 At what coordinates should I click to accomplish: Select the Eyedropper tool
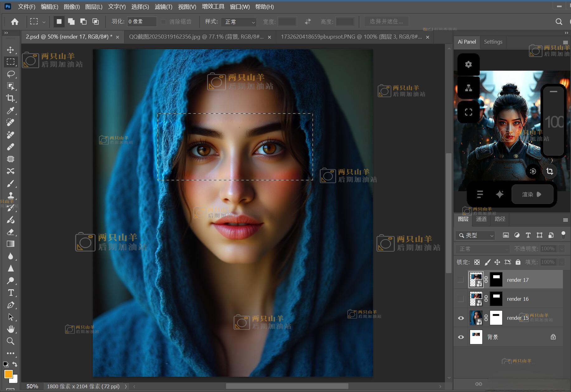coord(10,111)
